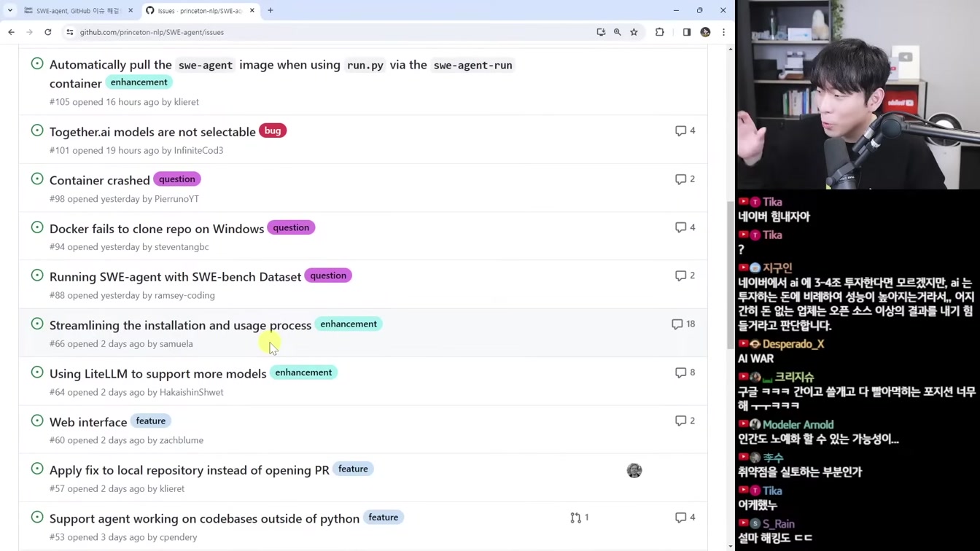Open Running SWE-agent with SWE-bench Dataset
Viewport: 980px width, 551px height.
tap(175, 277)
